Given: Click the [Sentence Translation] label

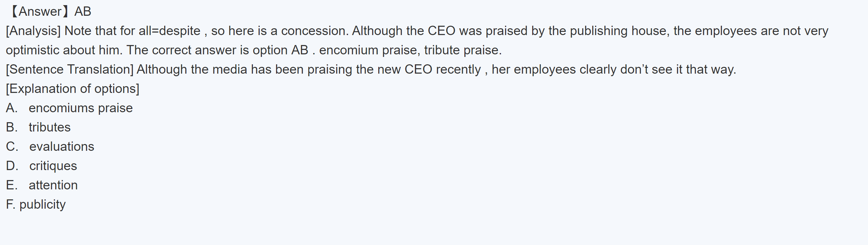Looking at the screenshot, I should click(70, 69).
